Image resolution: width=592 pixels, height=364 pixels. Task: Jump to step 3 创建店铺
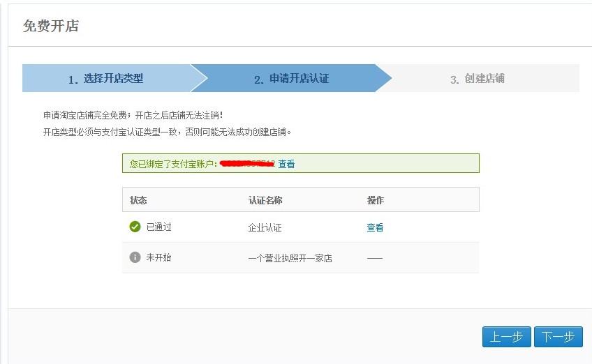[x=477, y=79]
